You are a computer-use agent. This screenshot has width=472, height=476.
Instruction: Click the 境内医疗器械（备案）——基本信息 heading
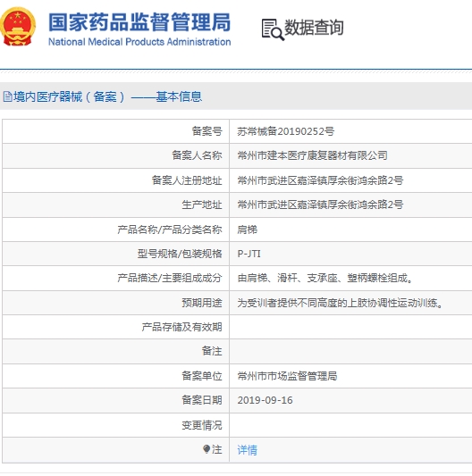[x=107, y=96]
